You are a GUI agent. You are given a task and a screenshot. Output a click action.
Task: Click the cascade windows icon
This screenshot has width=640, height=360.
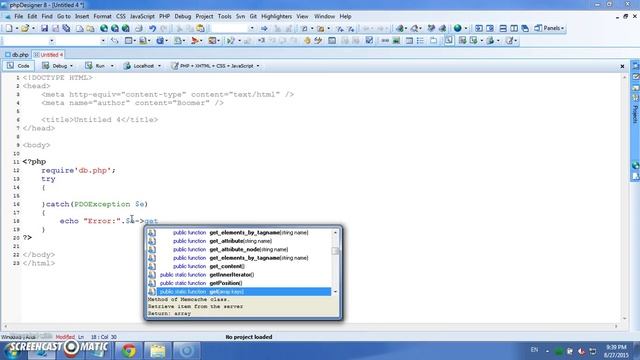[525, 28]
